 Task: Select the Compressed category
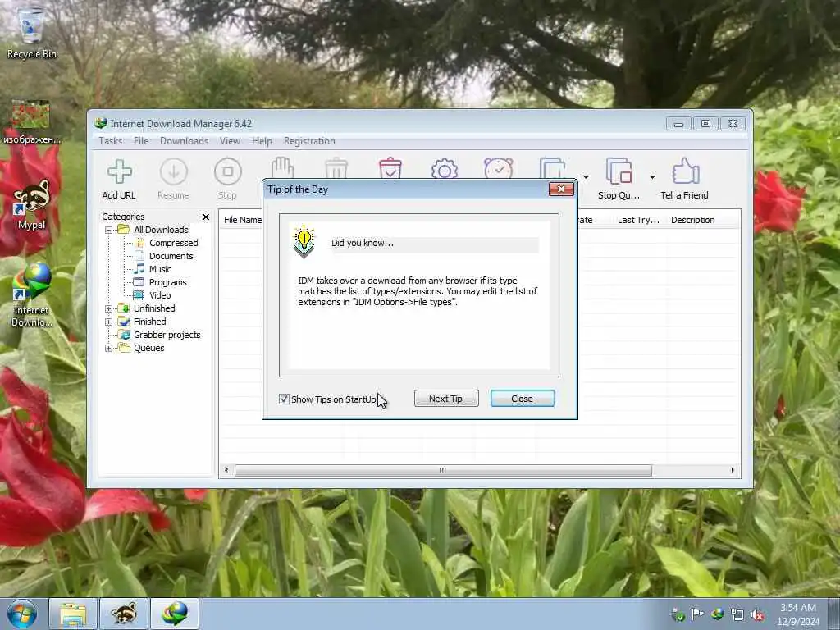pyautogui.click(x=174, y=243)
